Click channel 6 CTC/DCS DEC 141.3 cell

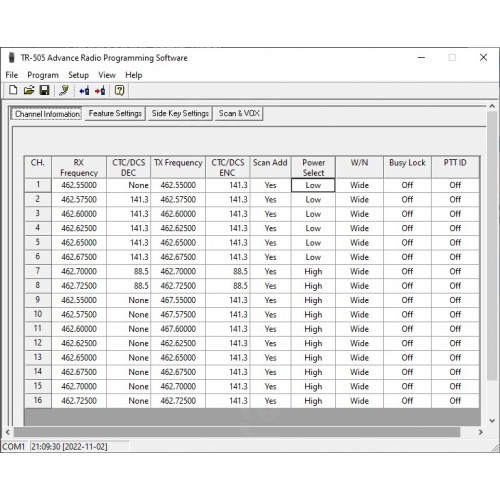129,257
